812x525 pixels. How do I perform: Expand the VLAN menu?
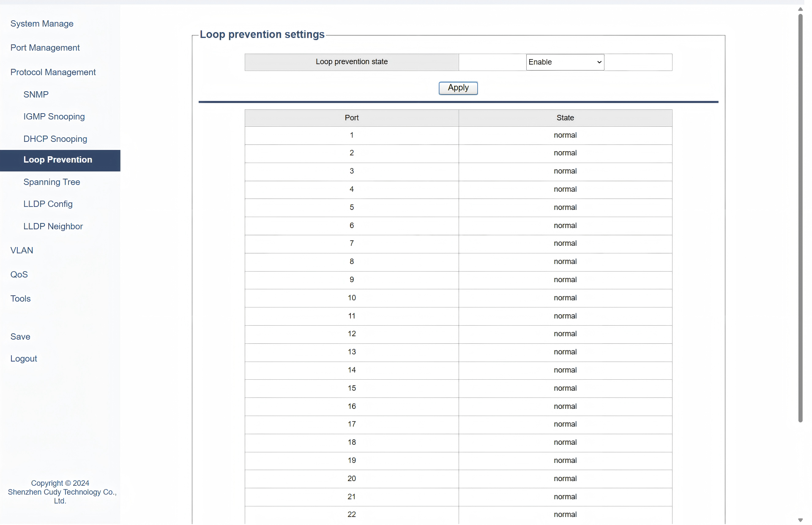click(x=22, y=250)
